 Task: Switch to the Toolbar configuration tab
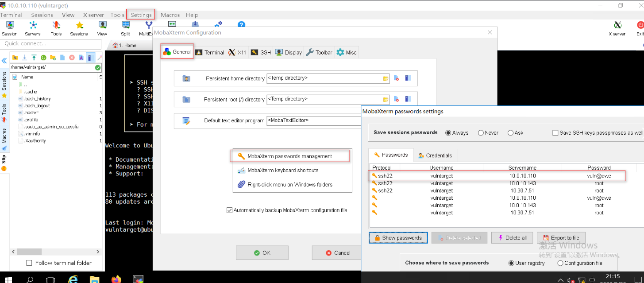pos(319,52)
